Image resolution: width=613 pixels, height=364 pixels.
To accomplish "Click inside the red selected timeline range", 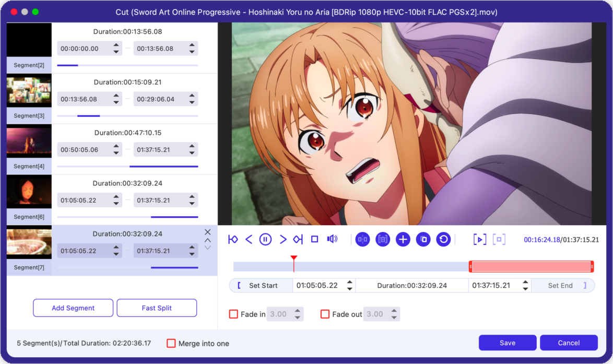I will 532,267.
